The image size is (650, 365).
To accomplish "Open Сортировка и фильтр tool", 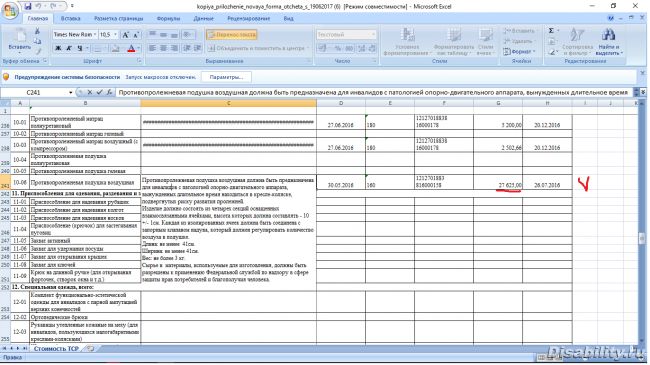I will pos(577,41).
